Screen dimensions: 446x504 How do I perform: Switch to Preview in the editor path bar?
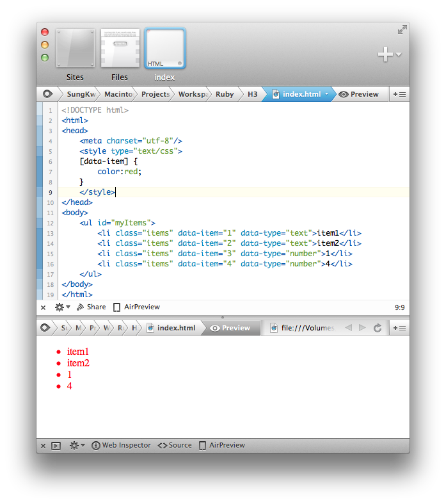[359, 94]
